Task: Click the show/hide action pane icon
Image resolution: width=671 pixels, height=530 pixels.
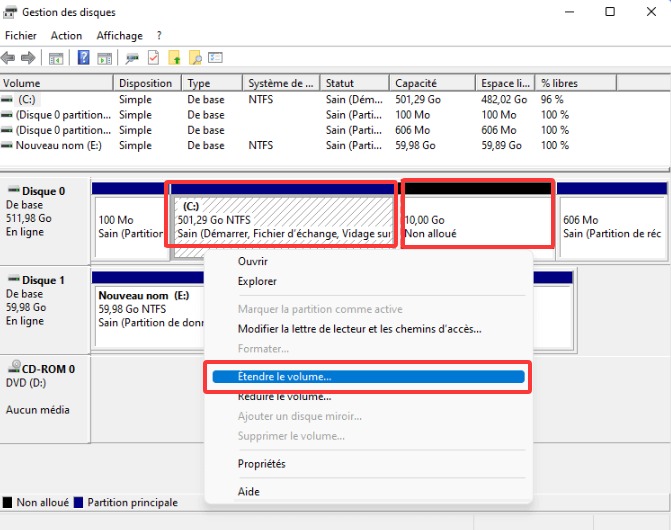Action: click(103, 58)
